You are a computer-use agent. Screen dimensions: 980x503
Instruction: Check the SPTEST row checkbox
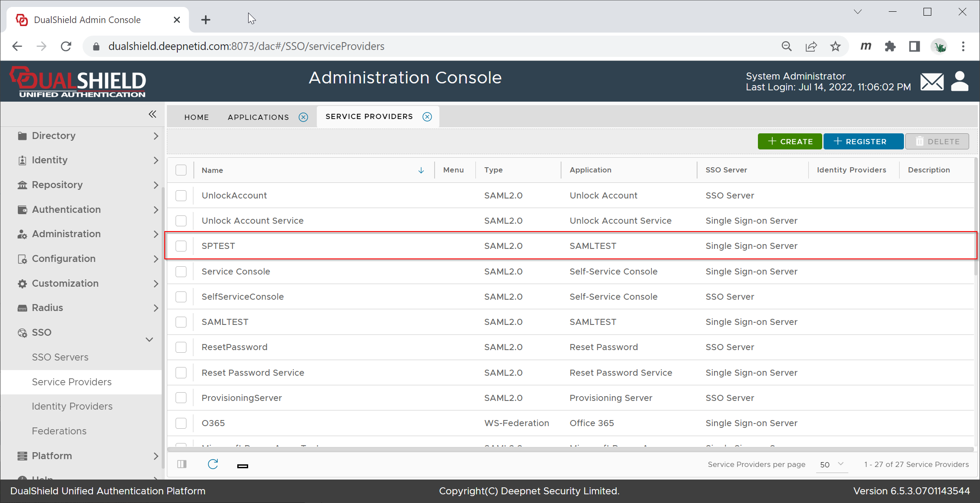(x=181, y=246)
